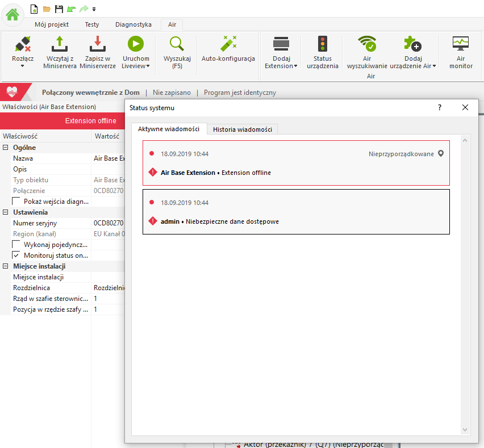Open the Diagnostyka ribbon tab
Viewport: 484px width, 448px height.
click(x=133, y=24)
